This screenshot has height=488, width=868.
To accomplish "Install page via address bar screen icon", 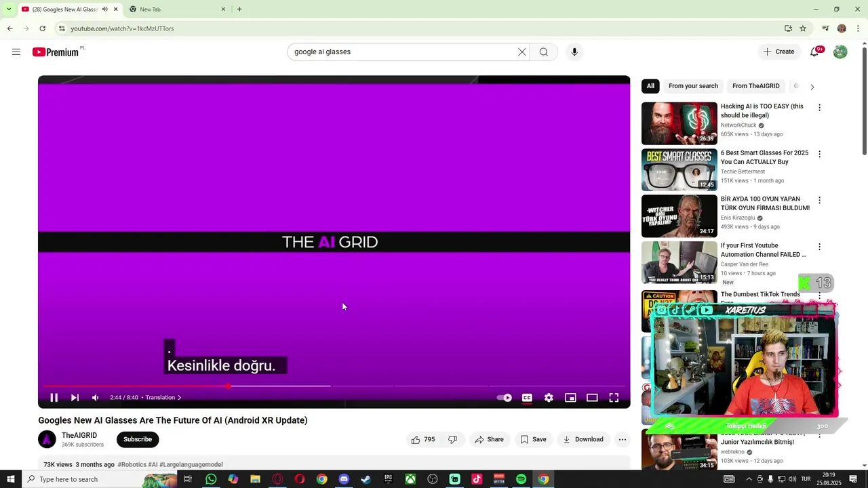I will 788,28.
